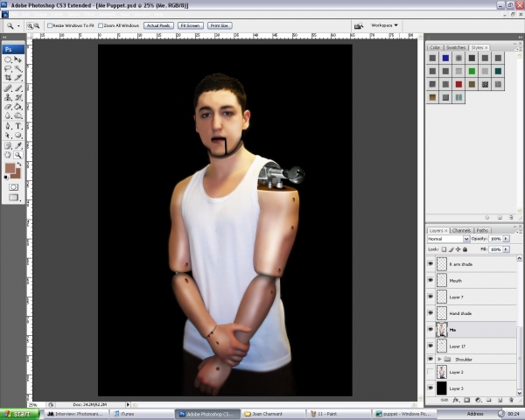
Task: Toggle visibility of the Me layer
Action: pos(430,330)
